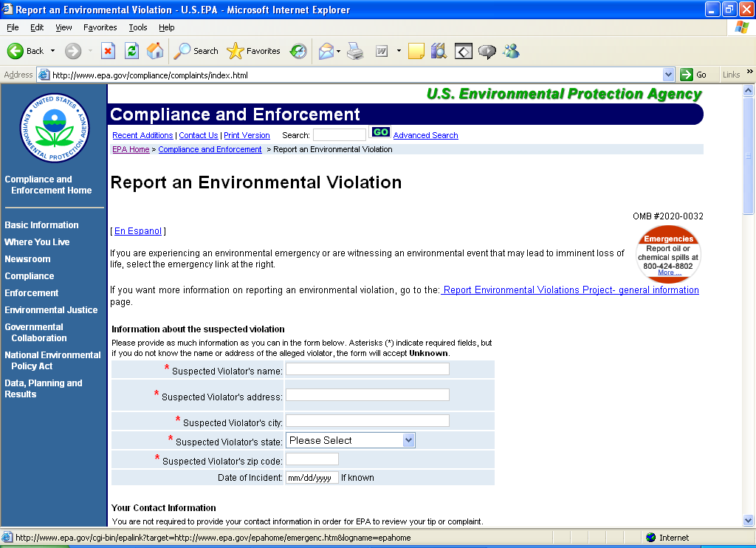This screenshot has height=548, width=756.
Task: Open Where You Live sidebar link
Action: point(37,242)
